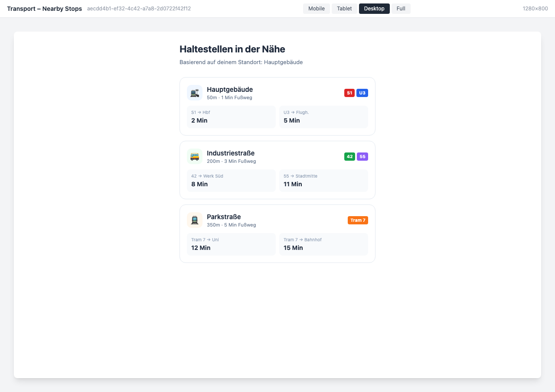Click the blue U3 line badge
Image resolution: width=555 pixels, height=392 pixels.
point(362,93)
